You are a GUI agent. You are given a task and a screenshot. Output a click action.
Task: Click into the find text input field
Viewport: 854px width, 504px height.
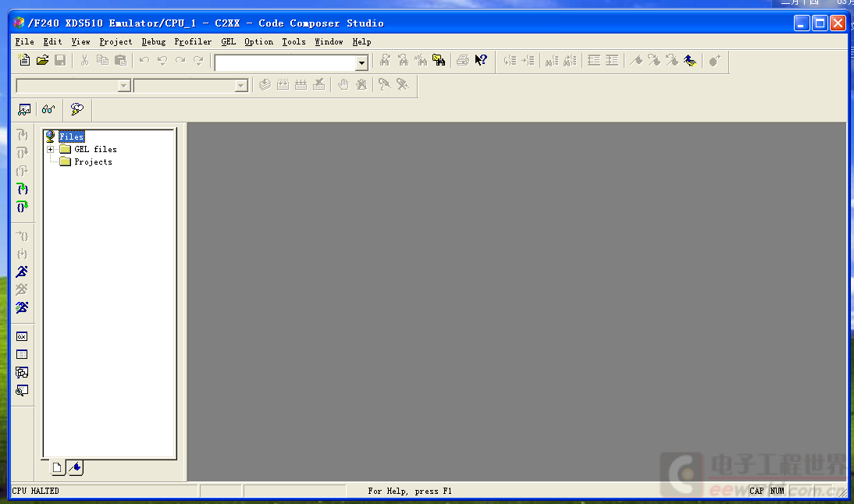286,63
